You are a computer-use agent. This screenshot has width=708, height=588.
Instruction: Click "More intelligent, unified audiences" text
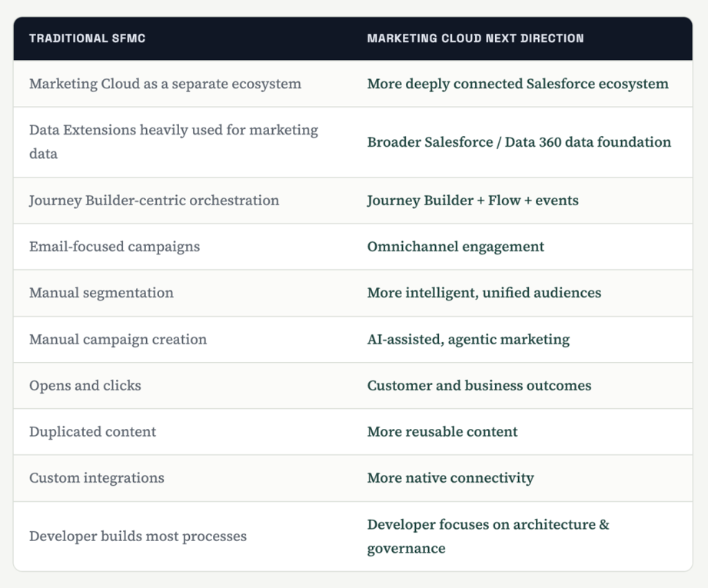click(484, 293)
